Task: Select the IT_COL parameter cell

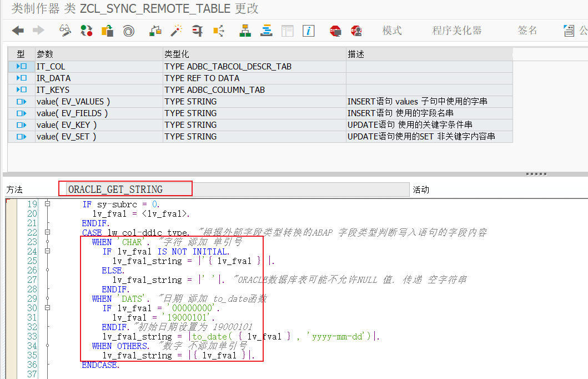Action: point(99,67)
